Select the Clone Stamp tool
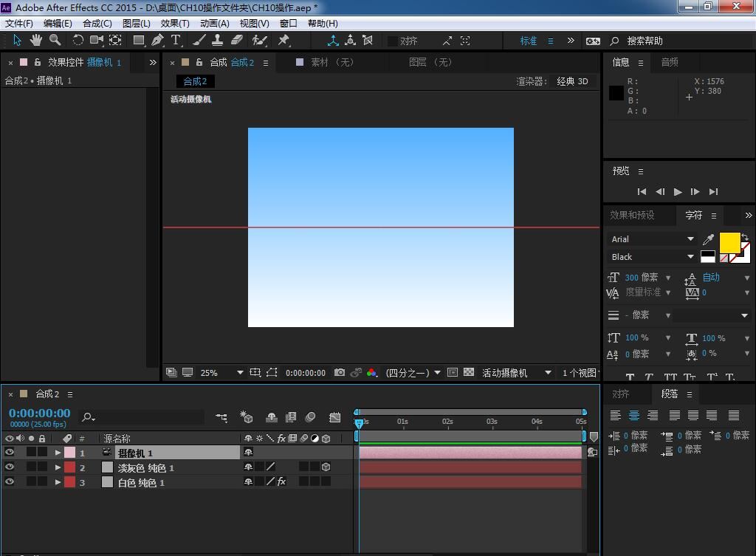Viewport: 756px width, 556px height. point(218,41)
